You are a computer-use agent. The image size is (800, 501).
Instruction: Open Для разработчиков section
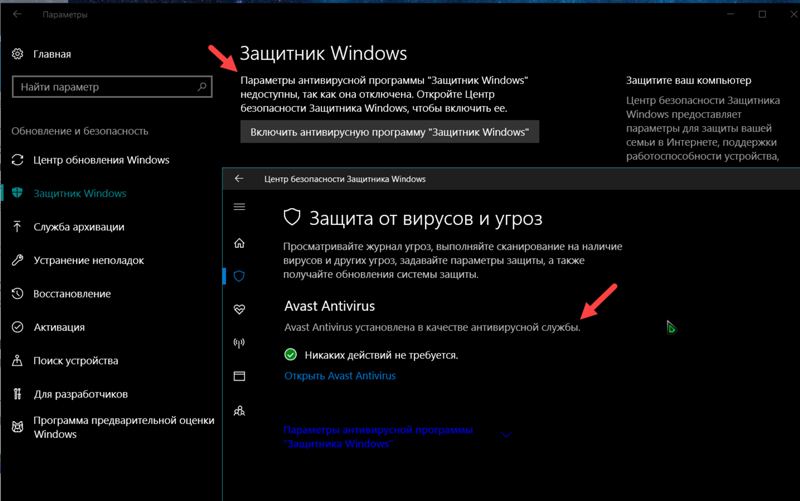click(x=81, y=394)
